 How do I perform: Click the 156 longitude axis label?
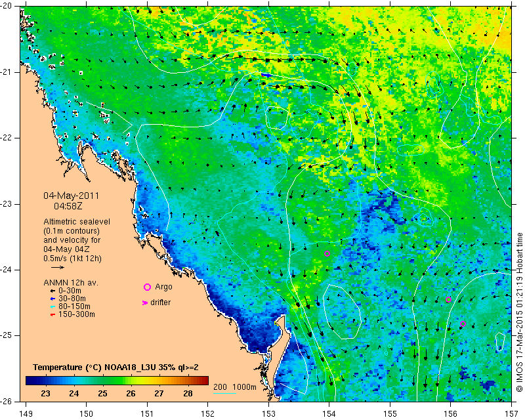click(451, 414)
